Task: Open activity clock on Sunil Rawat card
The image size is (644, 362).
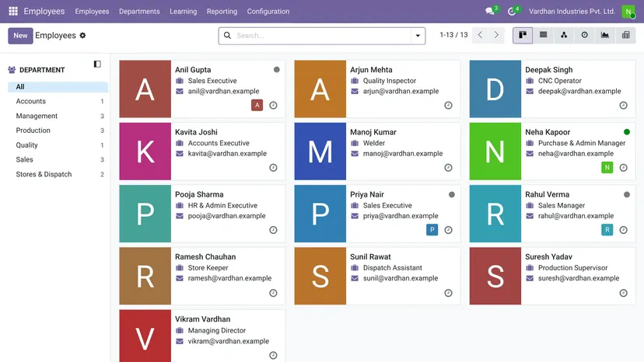Action: click(448, 293)
